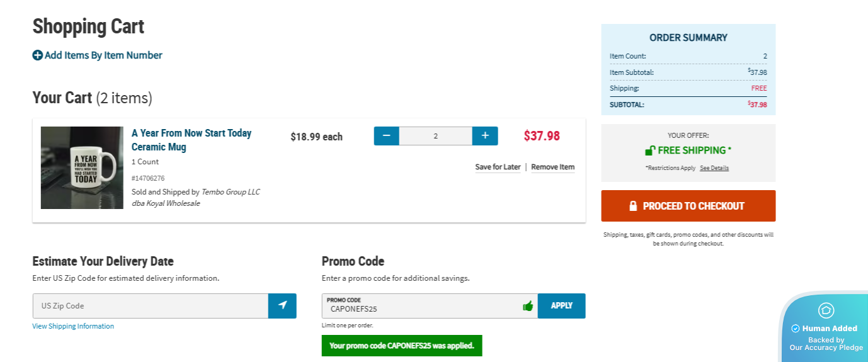Decrease mug quantity with minus button
This screenshot has width=868, height=362.
pos(386,136)
